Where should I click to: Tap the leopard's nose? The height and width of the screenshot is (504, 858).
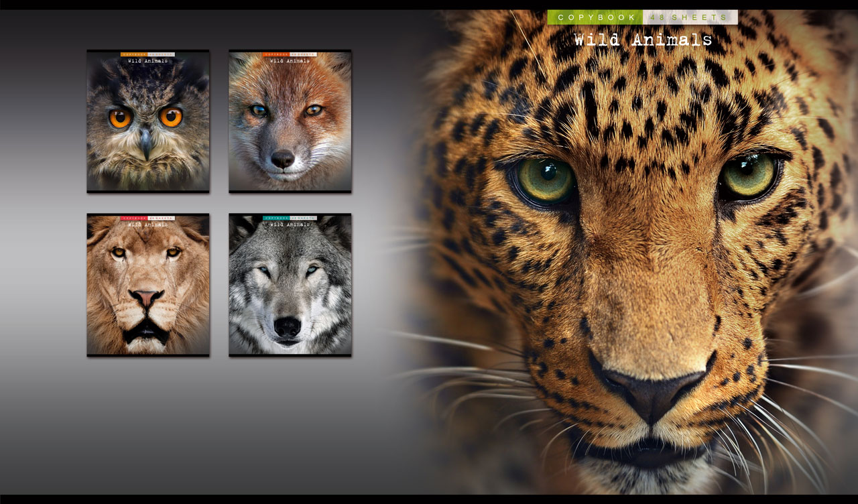[x=647, y=391]
